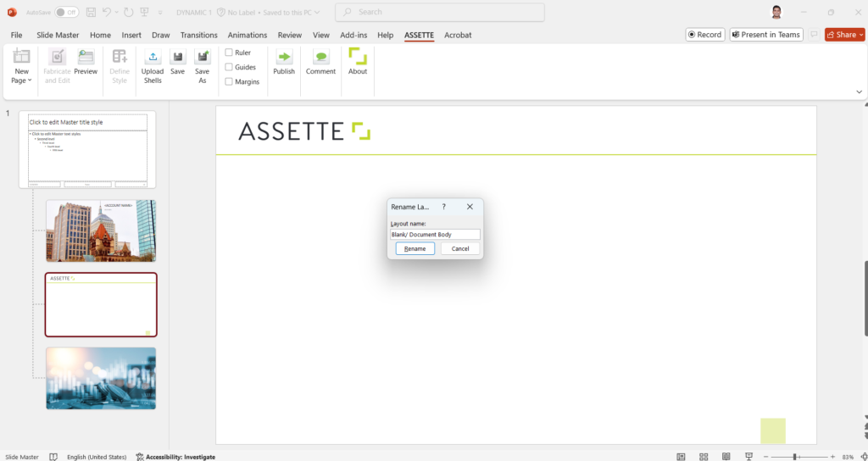Viewport: 868px width, 461px height.
Task: Switch to the Transitions tab
Action: [x=198, y=35]
